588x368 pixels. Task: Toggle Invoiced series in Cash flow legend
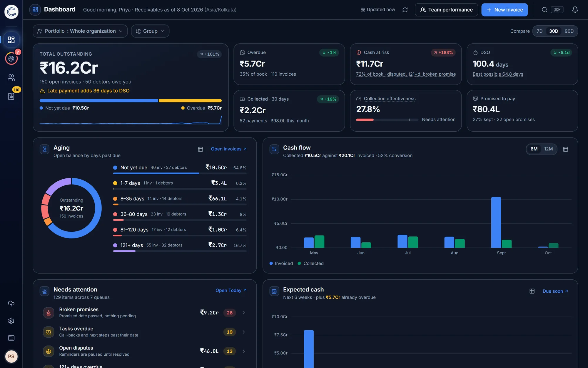281,263
